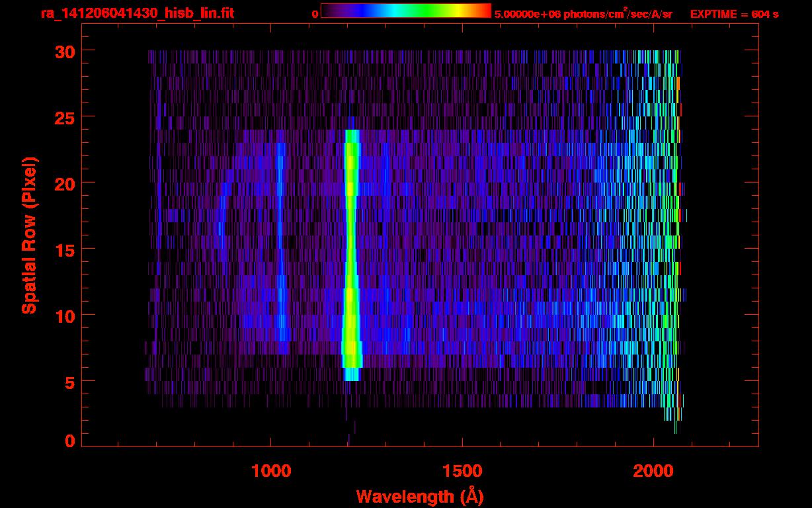Click the 1000 wavelength tick label

click(x=270, y=471)
